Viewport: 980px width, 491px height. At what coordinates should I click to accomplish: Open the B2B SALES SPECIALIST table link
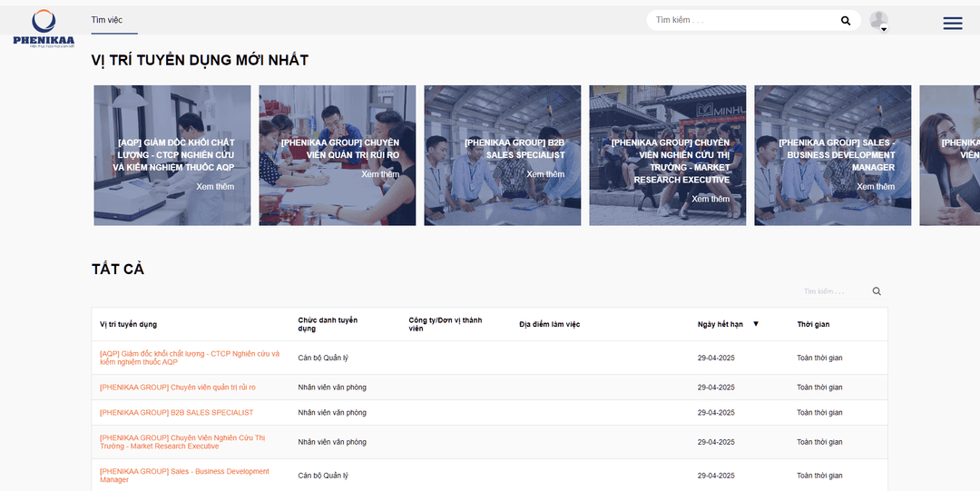pyautogui.click(x=176, y=413)
